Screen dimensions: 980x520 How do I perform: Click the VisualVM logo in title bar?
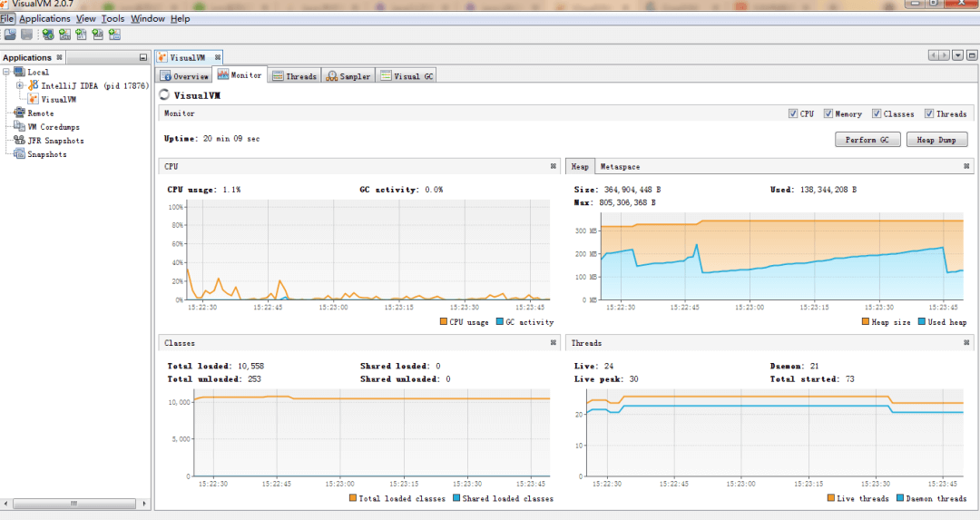point(4,4)
